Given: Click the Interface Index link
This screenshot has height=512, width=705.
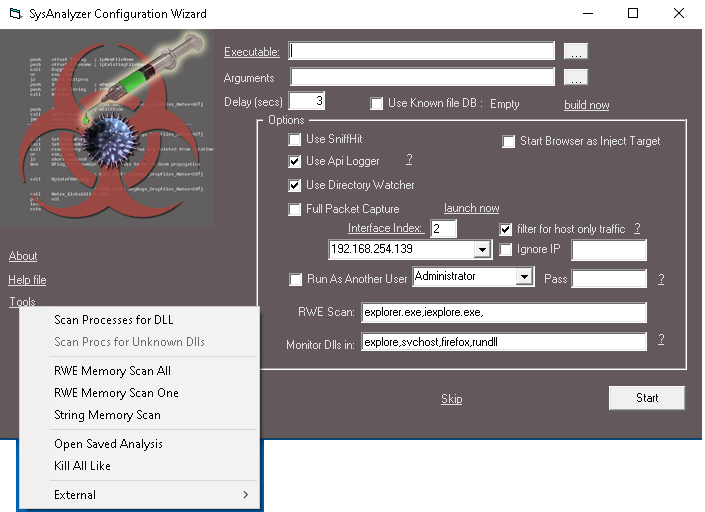Looking at the screenshot, I should point(385,228).
